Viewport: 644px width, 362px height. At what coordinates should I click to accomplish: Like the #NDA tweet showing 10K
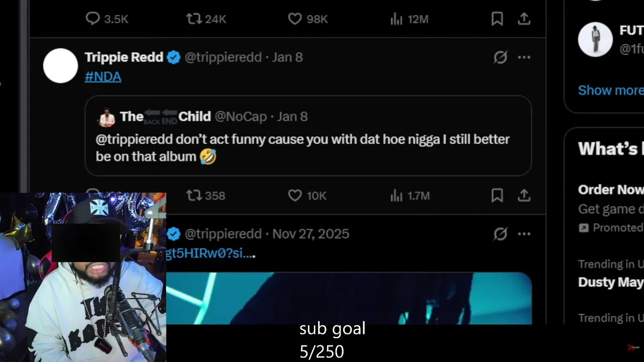[307, 196]
